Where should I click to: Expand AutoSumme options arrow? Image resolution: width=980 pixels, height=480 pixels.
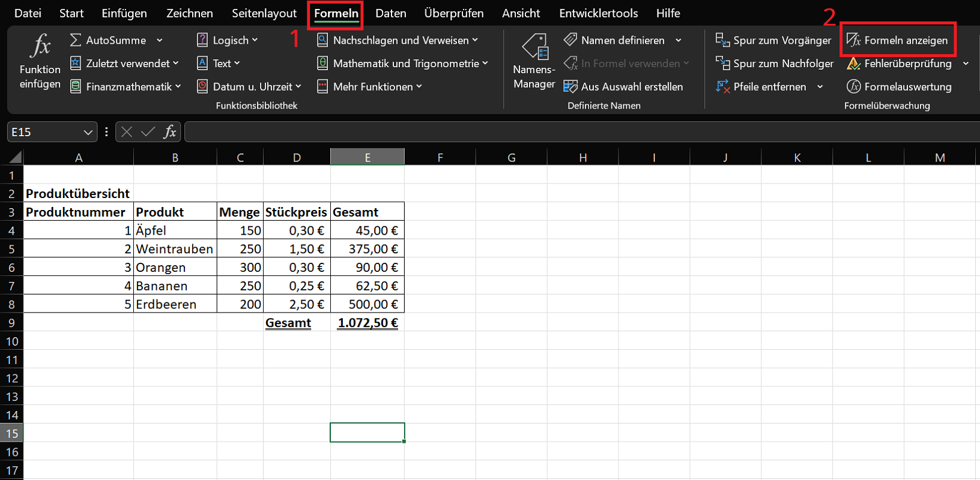click(x=159, y=40)
